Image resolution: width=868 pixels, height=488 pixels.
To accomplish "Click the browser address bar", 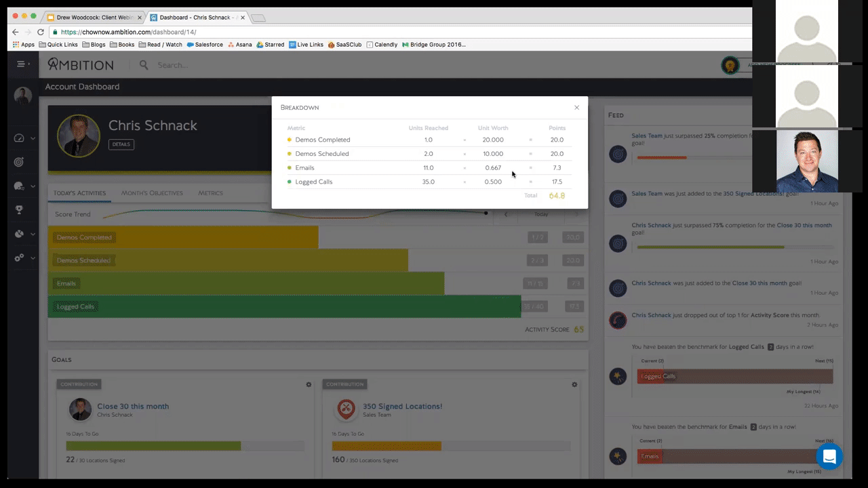I will coord(400,32).
